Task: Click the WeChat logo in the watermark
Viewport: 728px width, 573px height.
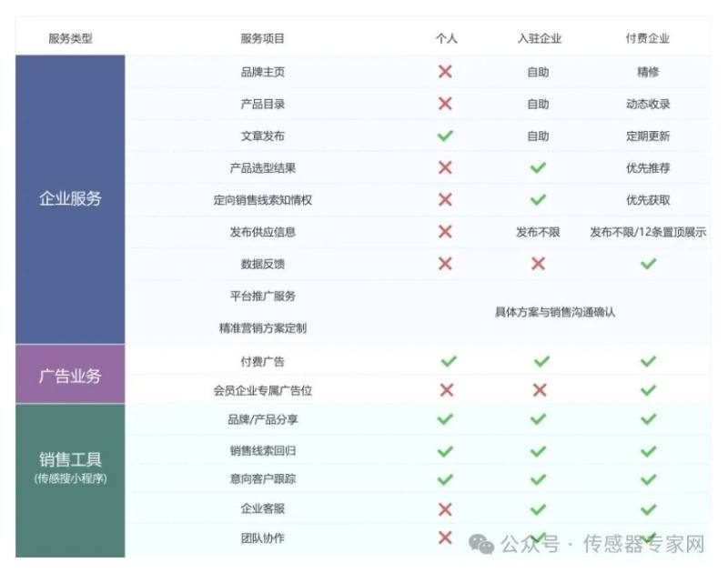Action: coord(481,544)
